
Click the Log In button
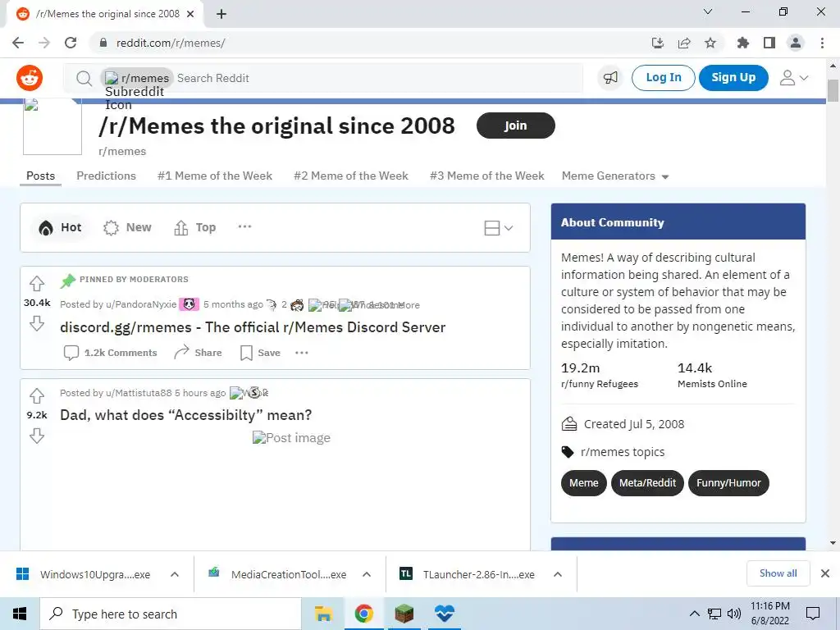pos(663,78)
